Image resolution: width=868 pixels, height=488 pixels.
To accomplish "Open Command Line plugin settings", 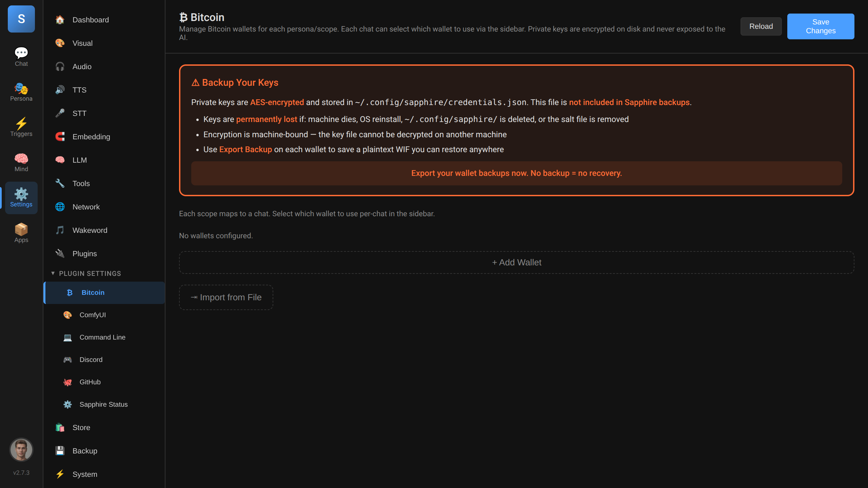I will 104,337.
